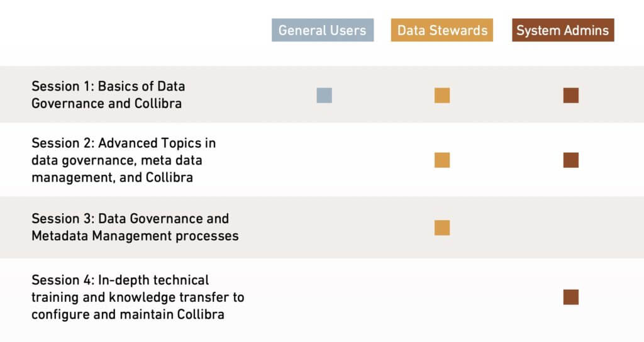Click the System Admins header label
Image resolution: width=644 pixels, height=342 pixels.
(563, 30)
